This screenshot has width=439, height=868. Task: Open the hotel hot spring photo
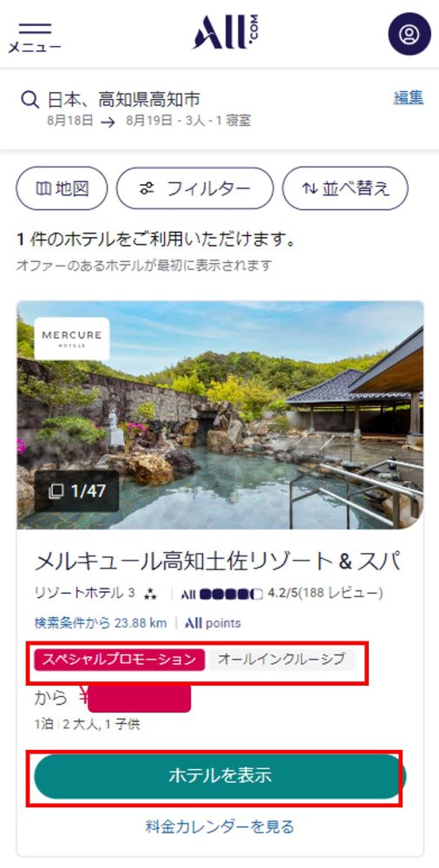(220, 415)
